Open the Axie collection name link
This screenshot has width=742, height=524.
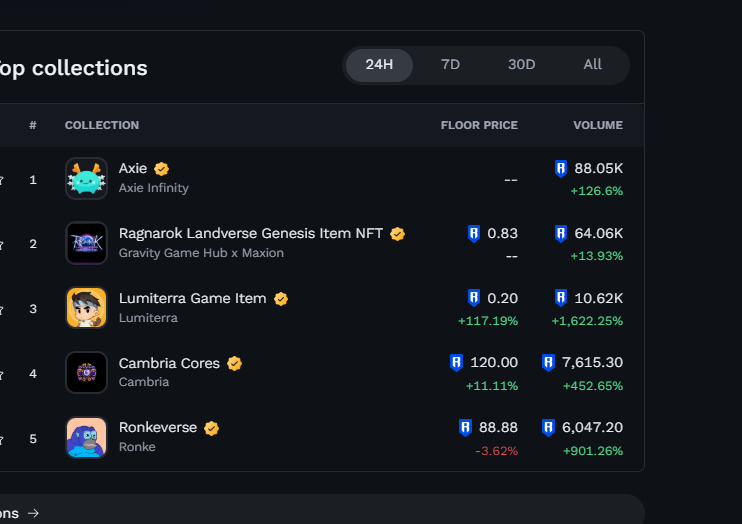pyautogui.click(x=133, y=169)
